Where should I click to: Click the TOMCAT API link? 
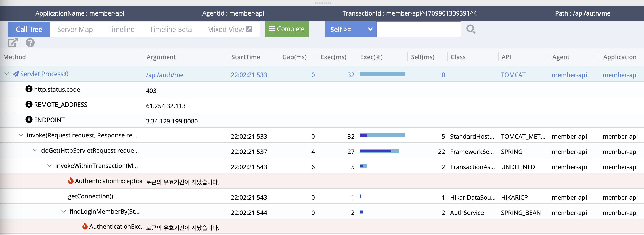pos(513,75)
